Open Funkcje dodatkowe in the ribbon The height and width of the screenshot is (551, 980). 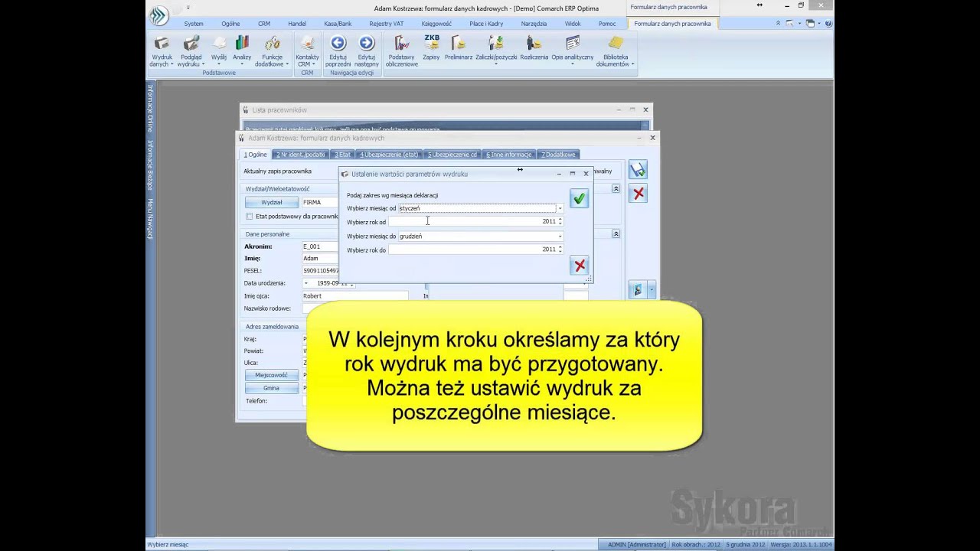point(272,51)
